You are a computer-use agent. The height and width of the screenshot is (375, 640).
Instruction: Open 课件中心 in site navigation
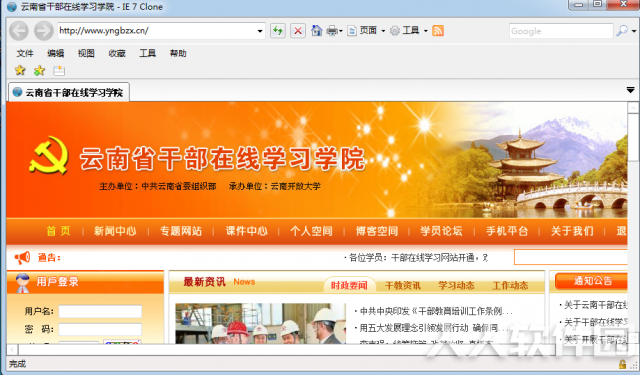click(247, 231)
